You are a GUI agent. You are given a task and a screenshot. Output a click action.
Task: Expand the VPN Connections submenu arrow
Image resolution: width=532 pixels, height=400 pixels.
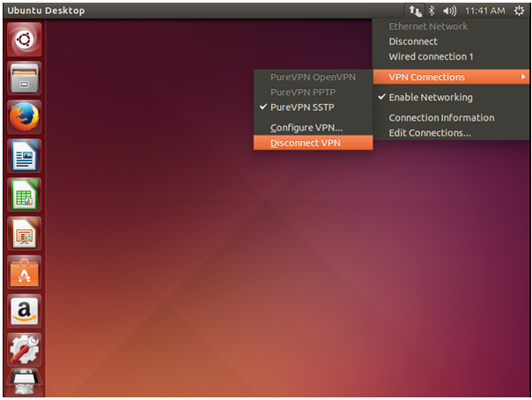[x=523, y=77]
